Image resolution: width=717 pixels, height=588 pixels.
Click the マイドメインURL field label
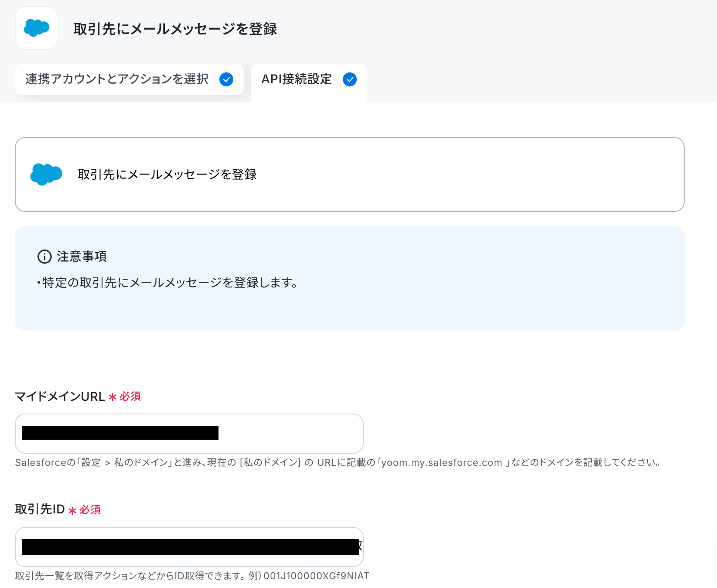click(60, 397)
